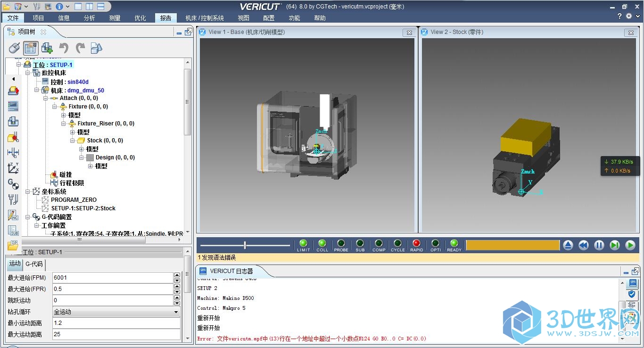This screenshot has width=644, height=348.
Task: Click the add new setup icon
Action: click(47, 48)
